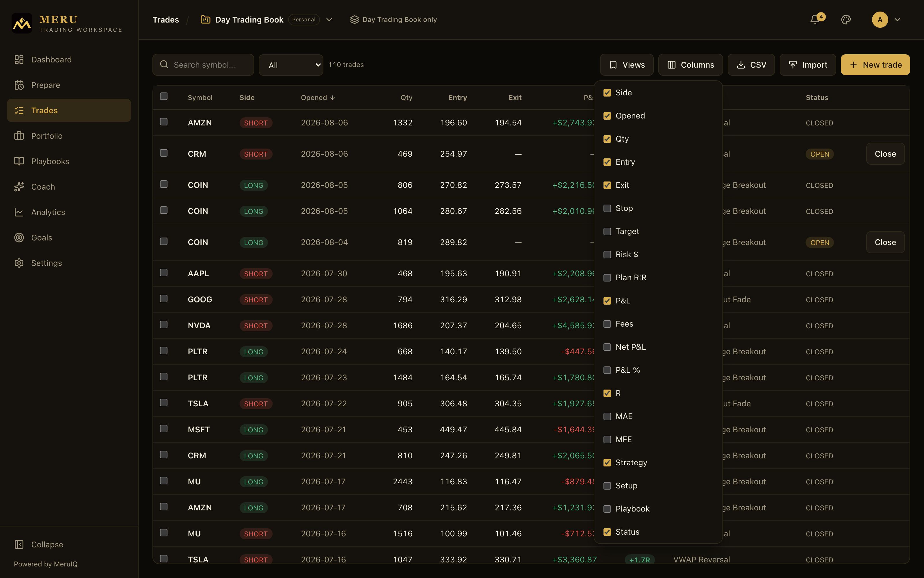Open the Portfolio page
The image size is (924, 578).
click(69, 136)
